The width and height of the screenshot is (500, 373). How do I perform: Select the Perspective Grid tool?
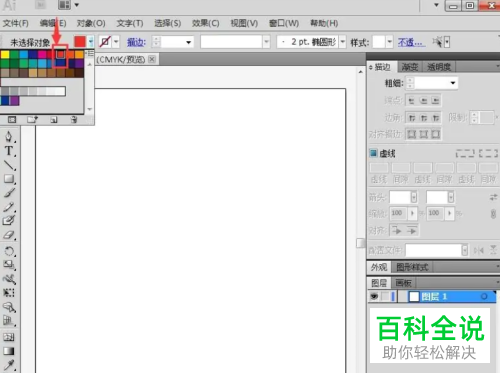pyautogui.click(x=9, y=321)
